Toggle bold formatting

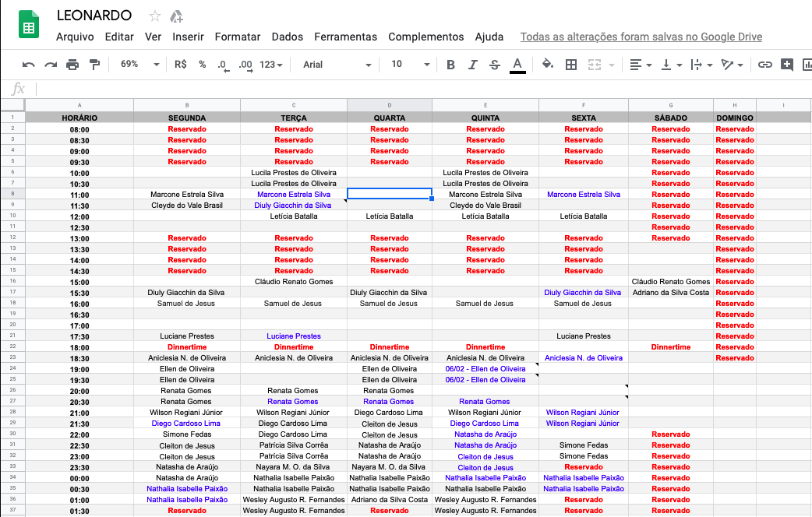[450, 65]
